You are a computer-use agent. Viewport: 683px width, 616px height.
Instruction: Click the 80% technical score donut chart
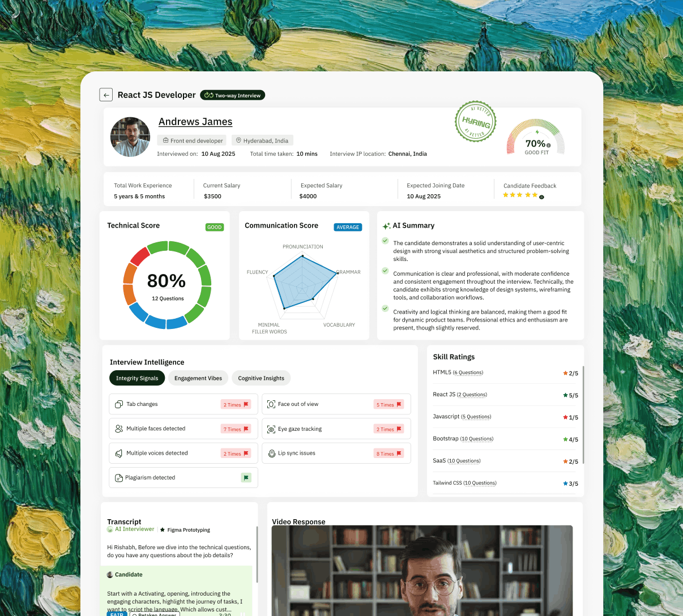tap(167, 285)
